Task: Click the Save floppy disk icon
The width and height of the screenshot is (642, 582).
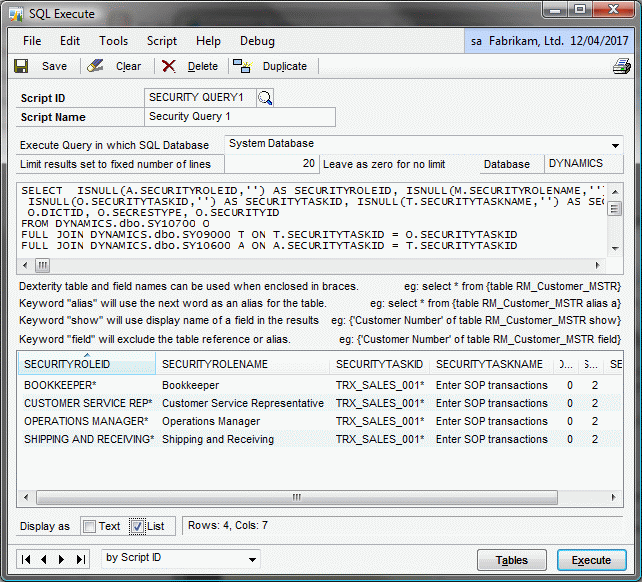Action: (x=21, y=66)
